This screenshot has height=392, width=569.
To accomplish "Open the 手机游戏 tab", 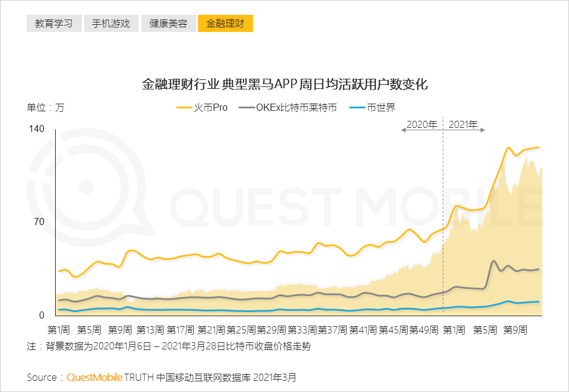I will point(111,24).
